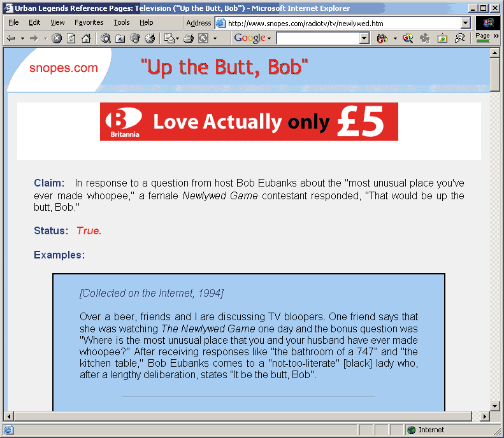Expand the Google search box history dropdown
504x438 pixels.
click(x=364, y=39)
